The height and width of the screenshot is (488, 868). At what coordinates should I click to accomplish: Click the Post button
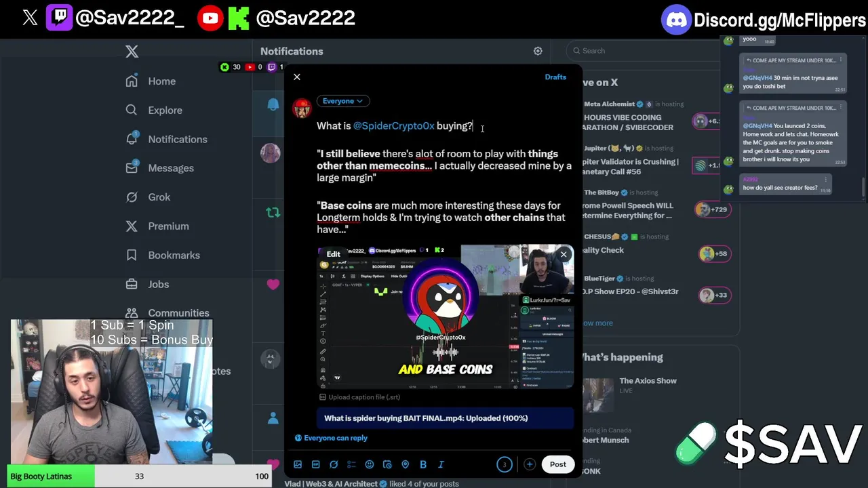[x=557, y=464]
